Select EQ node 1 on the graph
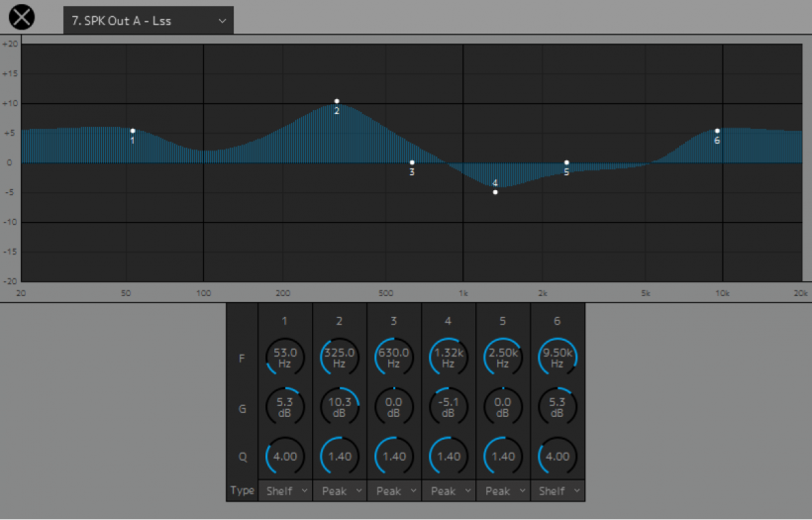This screenshot has height=520, width=812. tap(133, 131)
